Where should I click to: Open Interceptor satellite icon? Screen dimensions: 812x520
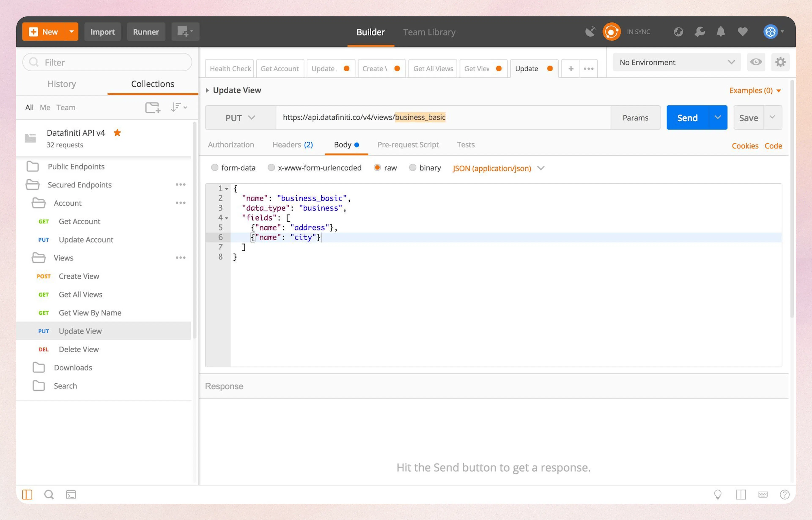(x=590, y=31)
